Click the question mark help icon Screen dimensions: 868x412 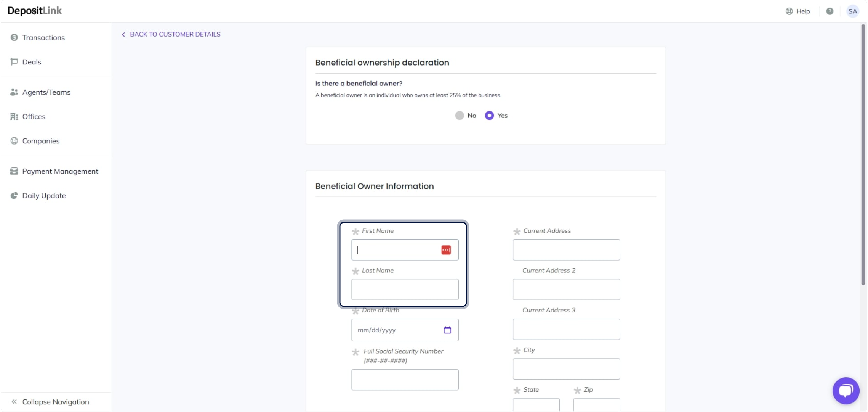pos(830,11)
